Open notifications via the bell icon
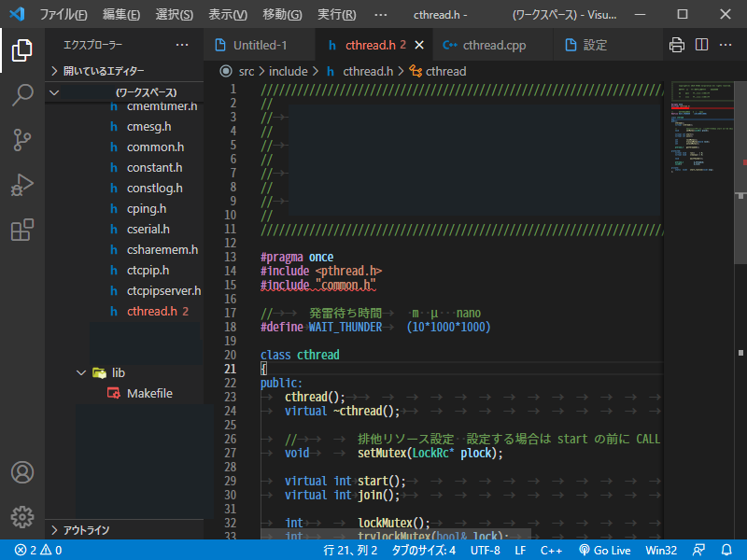 (728, 550)
